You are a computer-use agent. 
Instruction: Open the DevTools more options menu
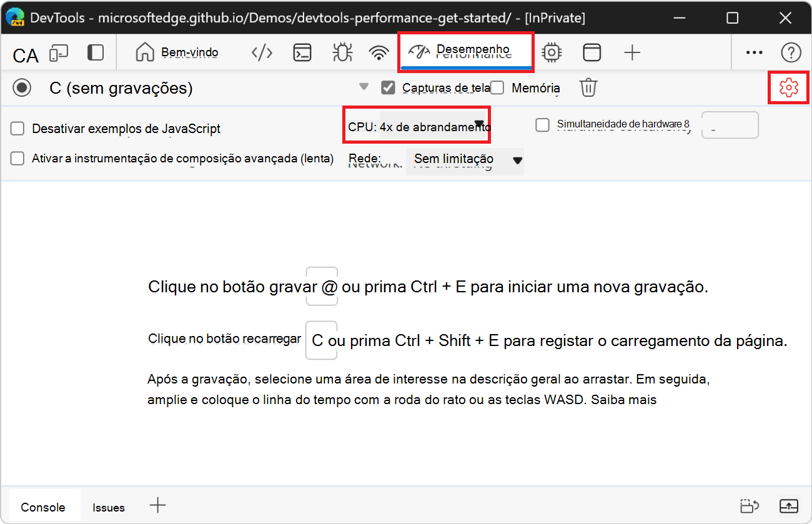click(754, 52)
